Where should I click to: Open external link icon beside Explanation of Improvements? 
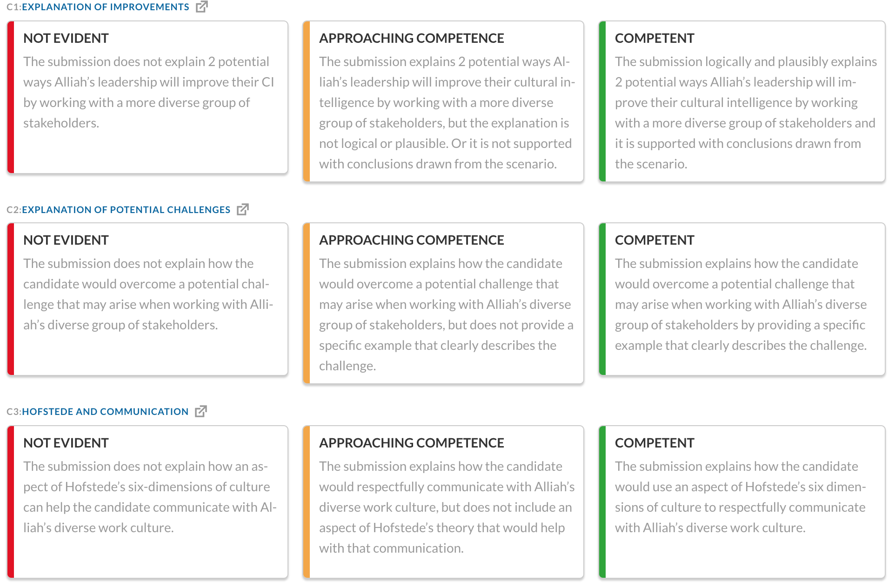201,7
